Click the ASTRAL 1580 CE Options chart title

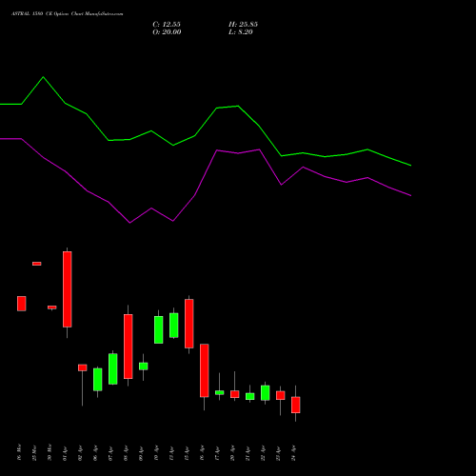[x=67, y=14]
